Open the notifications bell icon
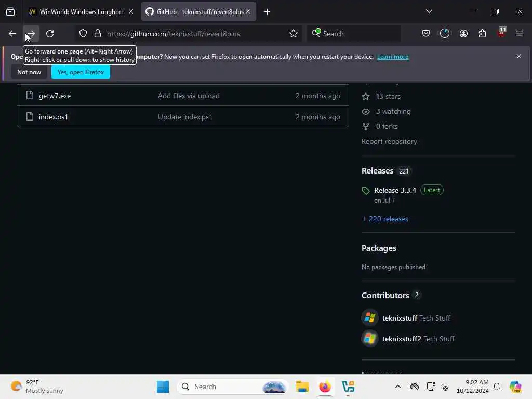This screenshot has height=399, width=532. (497, 387)
